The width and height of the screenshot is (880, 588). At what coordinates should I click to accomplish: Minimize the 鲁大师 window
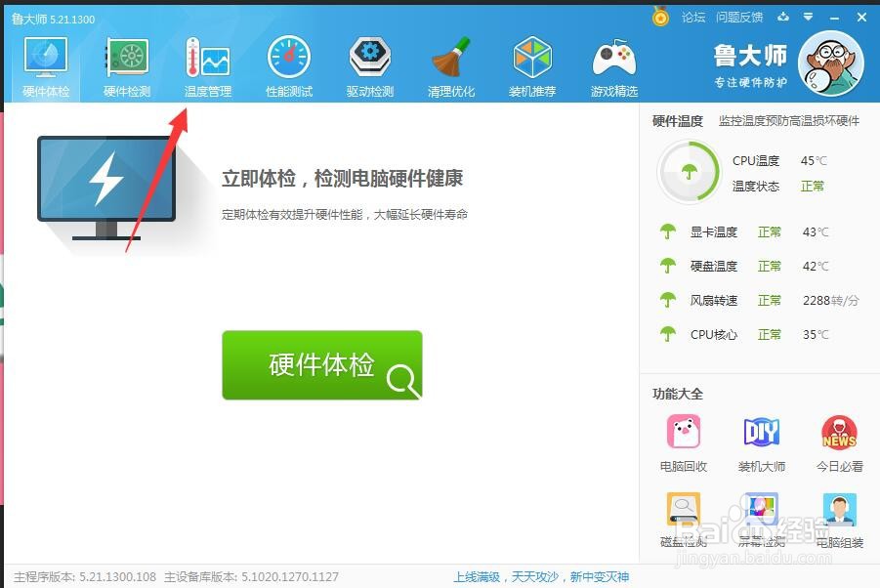[834, 18]
